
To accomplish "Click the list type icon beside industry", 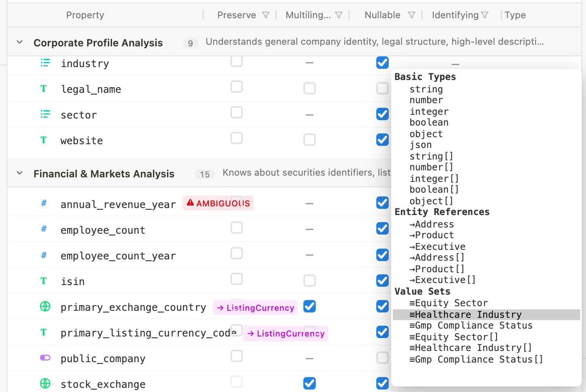I will [x=45, y=63].
